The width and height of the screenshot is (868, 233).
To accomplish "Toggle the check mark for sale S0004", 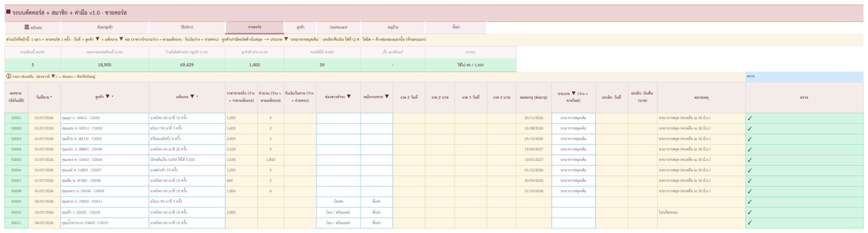I will coord(750,150).
